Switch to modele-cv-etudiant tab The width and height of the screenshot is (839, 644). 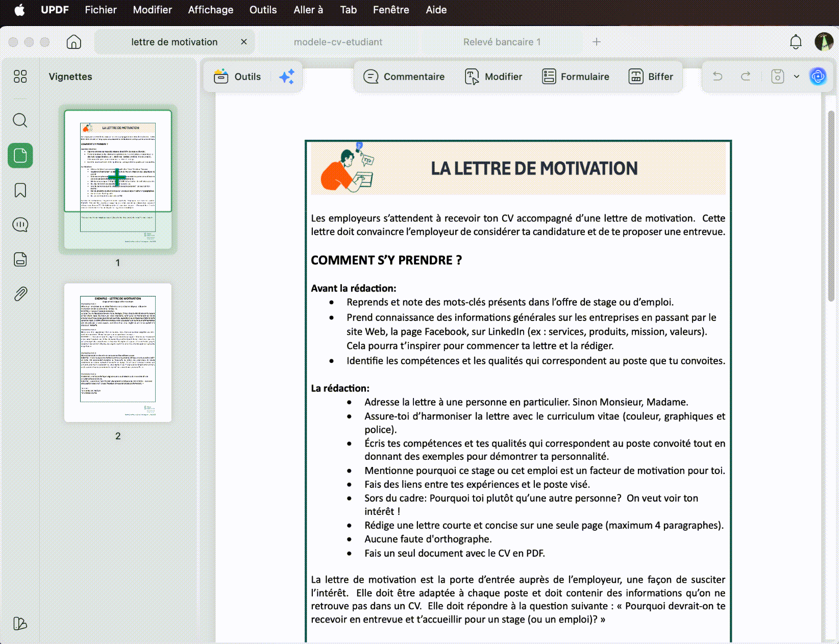pyautogui.click(x=338, y=42)
